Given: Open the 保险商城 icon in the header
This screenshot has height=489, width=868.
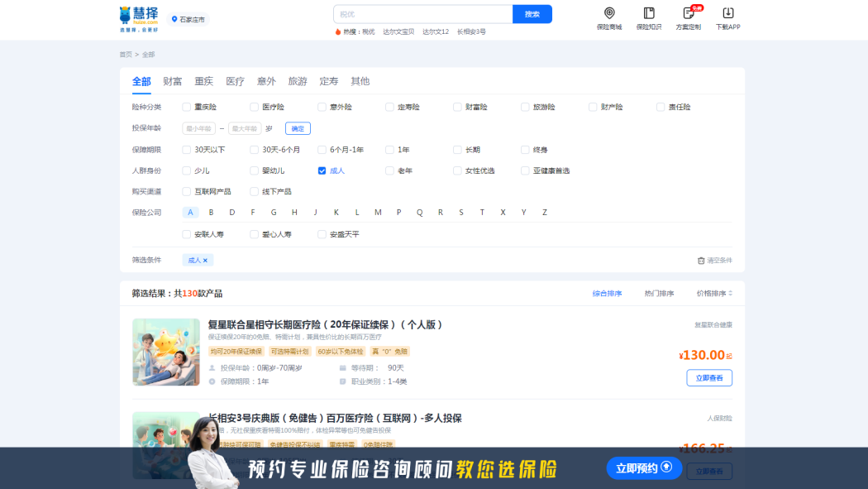Looking at the screenshot, I should click(609, 12).
